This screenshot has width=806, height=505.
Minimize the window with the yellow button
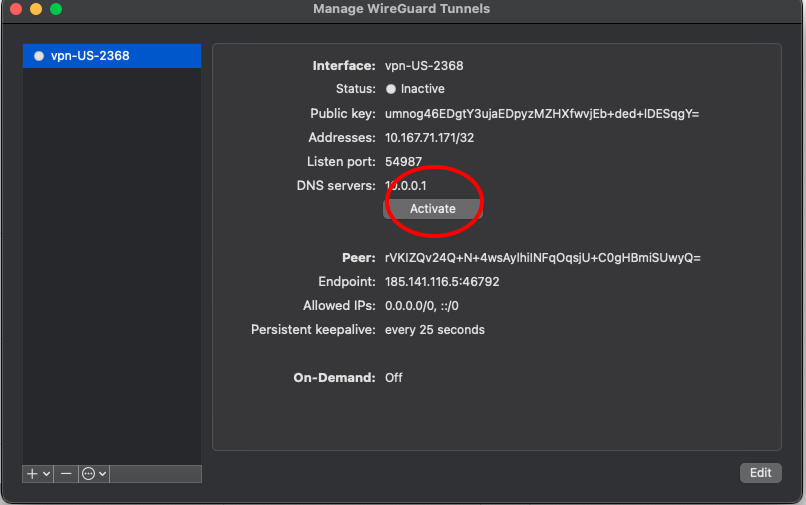pyautogui.click(x=36, y=9)
